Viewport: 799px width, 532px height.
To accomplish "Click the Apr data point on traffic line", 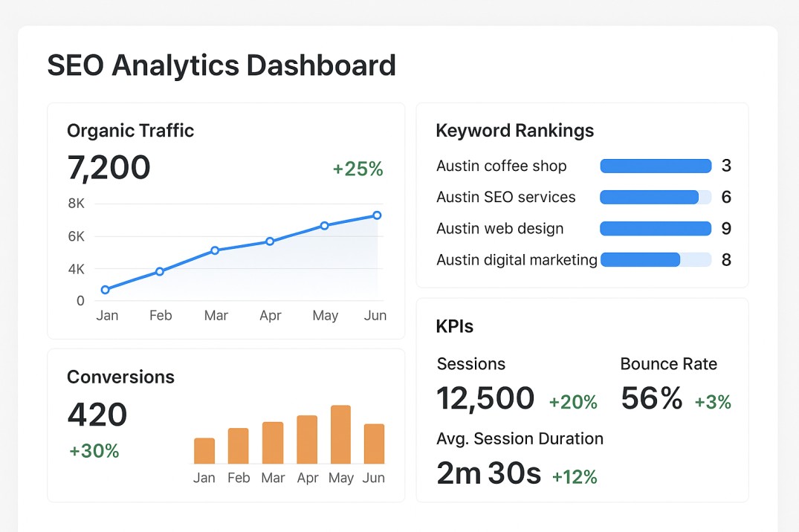I will [x=270, y=241].
